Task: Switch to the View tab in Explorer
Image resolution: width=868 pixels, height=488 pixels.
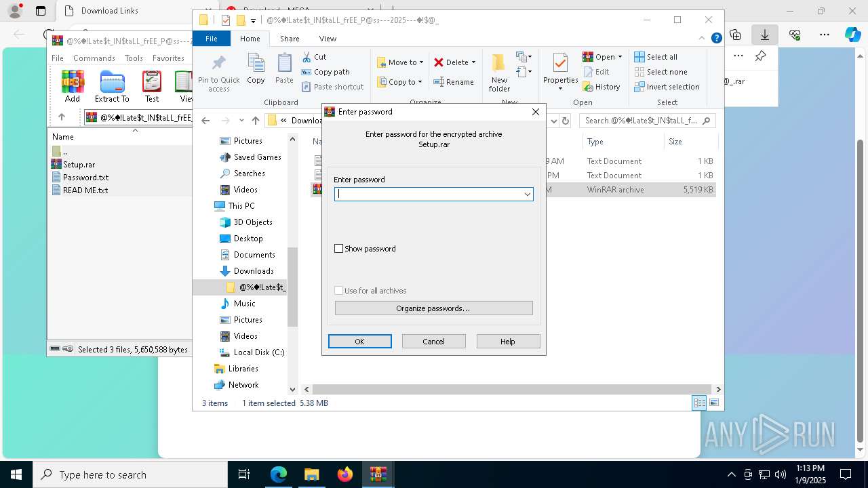Action: tap(328, 39)
